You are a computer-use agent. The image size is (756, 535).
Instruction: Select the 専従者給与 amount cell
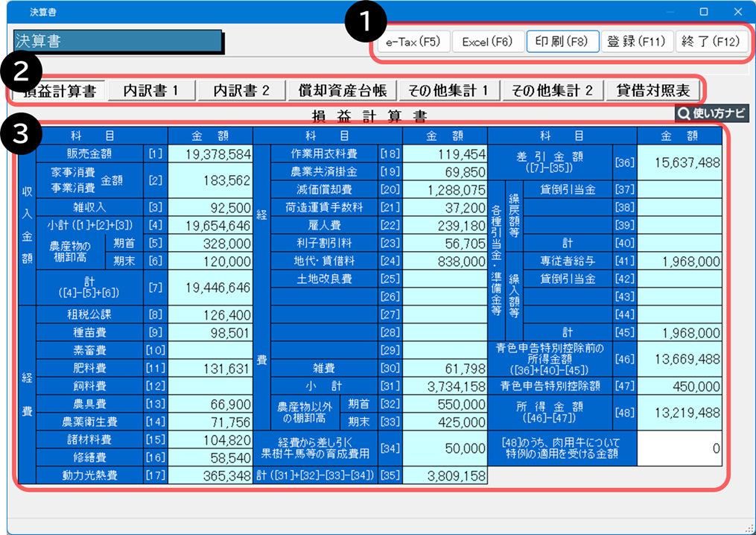click(x=679, y=261)
